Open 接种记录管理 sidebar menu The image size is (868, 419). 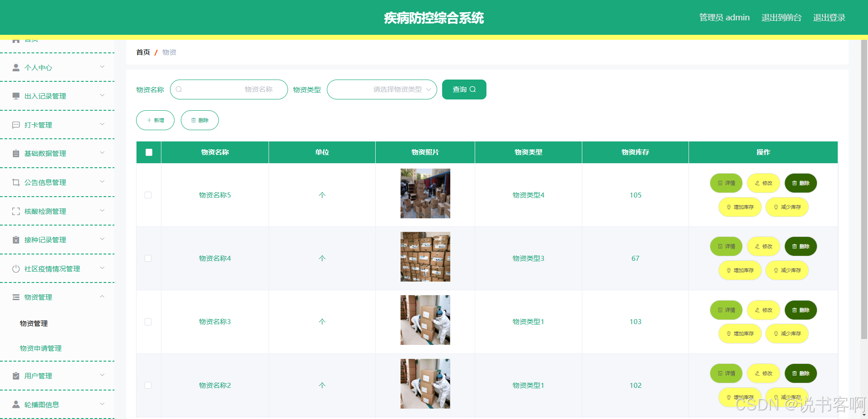tap(57, 240)
